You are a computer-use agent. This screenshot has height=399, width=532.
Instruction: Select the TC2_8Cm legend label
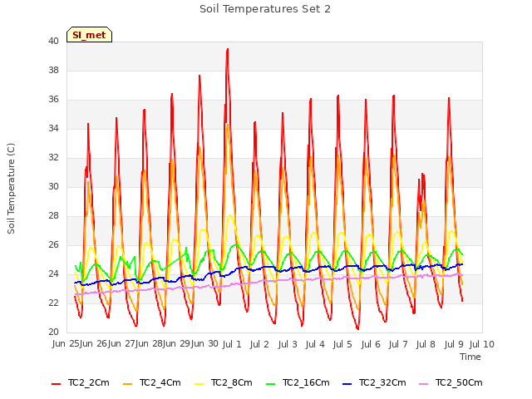(x=232, y=382)
